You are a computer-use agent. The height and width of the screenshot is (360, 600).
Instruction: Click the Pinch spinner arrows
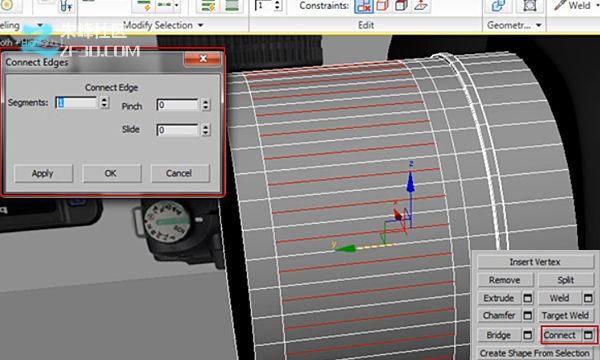point(206,105)
